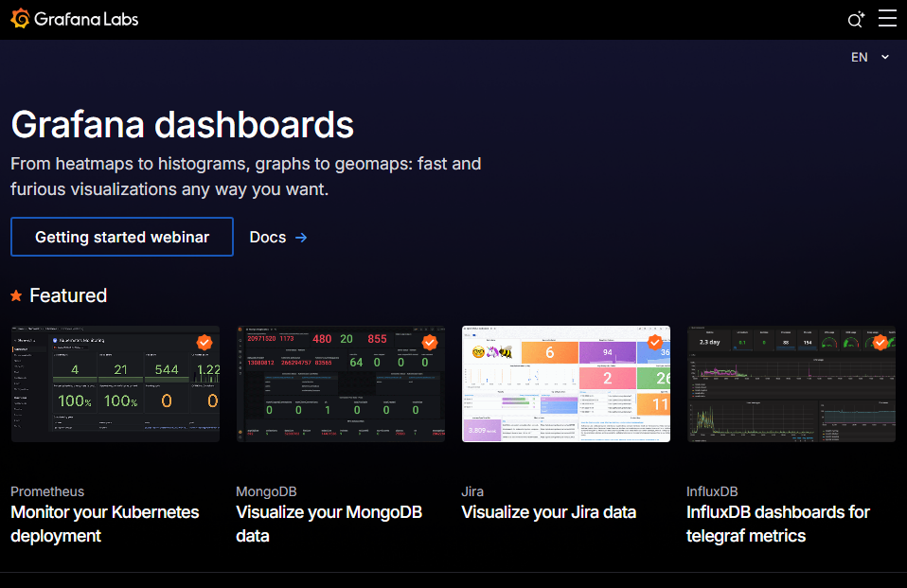Click the arrow next to Docs
The width and height of the screenshot is (907, 588).
point(301,238)
